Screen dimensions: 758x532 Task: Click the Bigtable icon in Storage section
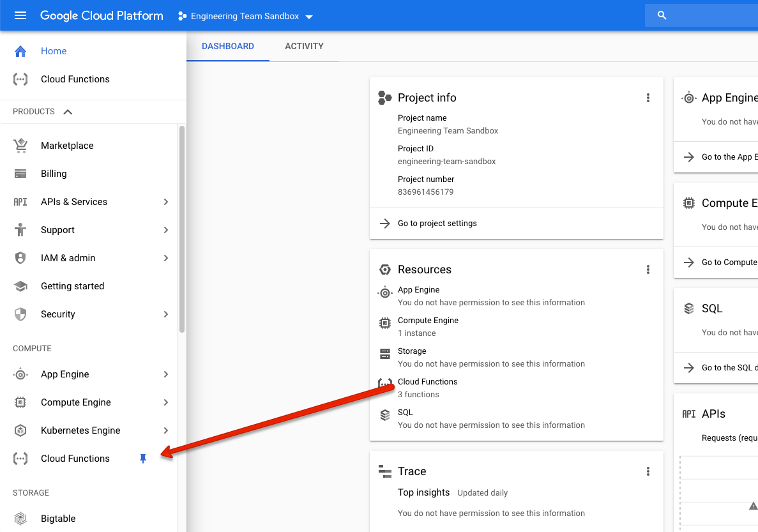[x=20, y=519]
